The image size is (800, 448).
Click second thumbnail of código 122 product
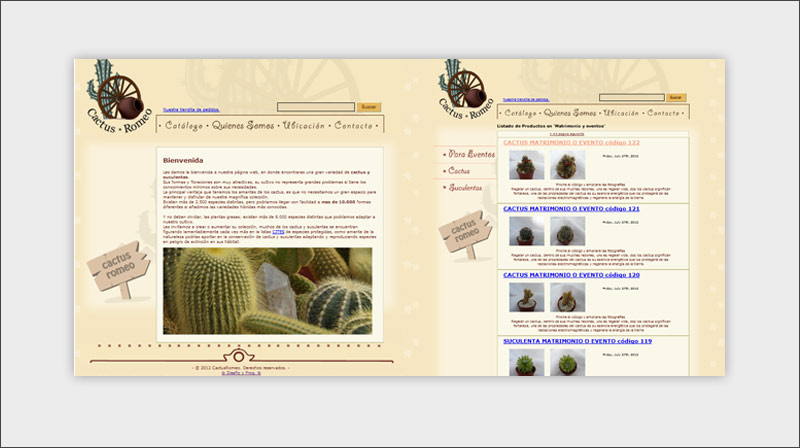[567, 165]
